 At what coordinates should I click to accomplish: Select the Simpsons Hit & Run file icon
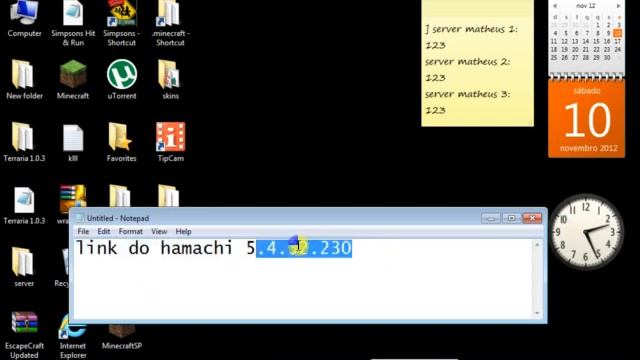73,22
